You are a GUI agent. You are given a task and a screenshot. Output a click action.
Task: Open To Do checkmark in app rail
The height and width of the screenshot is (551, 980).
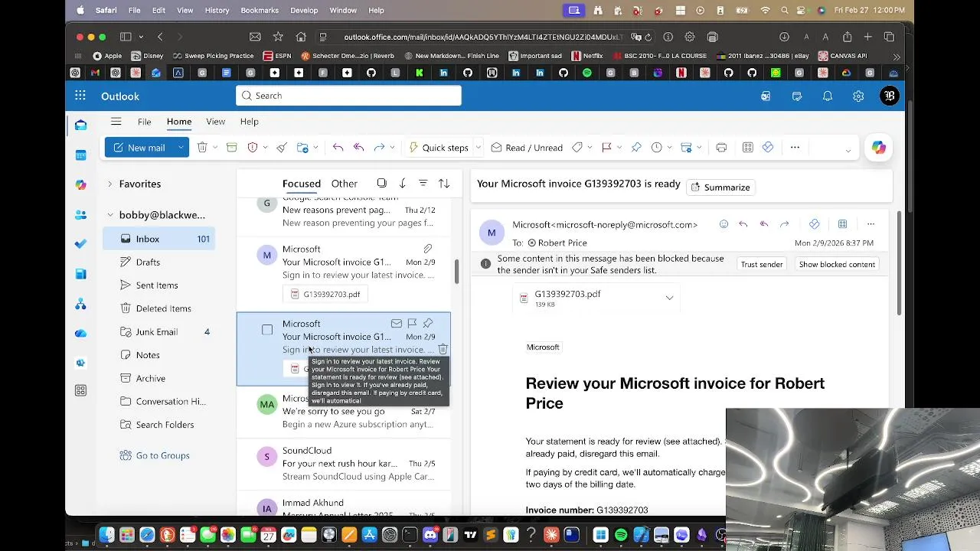tap(80, 244)
